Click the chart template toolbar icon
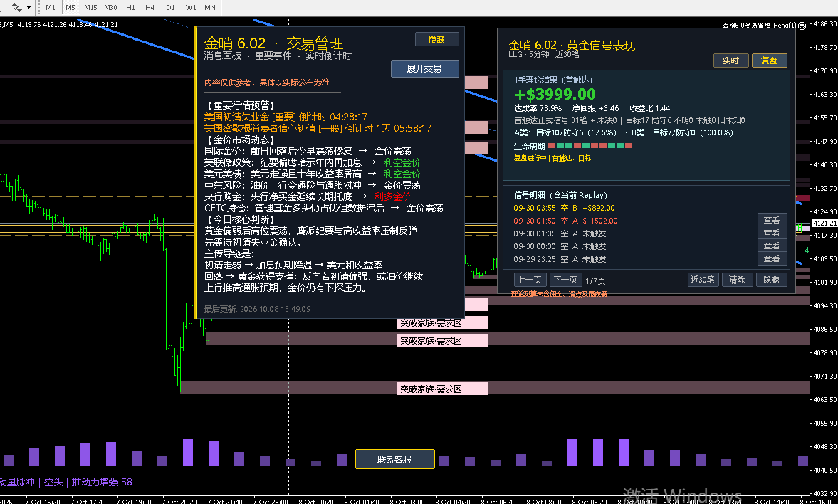Viewport: 838px width, 504px height. tap(17, 8)
